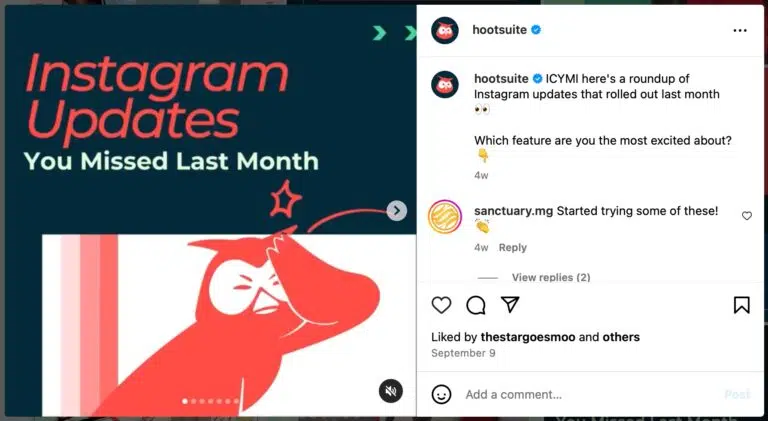This screenshot has height=421, width=768.
Task: View others who liked the post
Action: (x=621, y=337)
